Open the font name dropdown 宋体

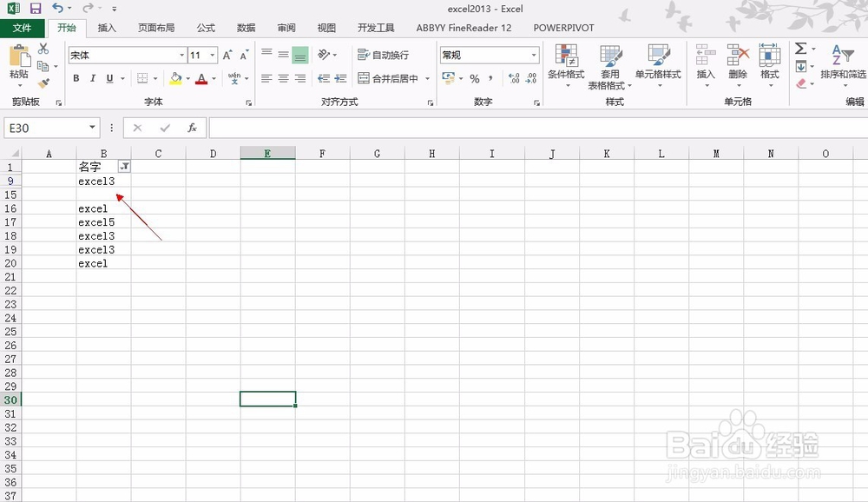pos(181,56)
